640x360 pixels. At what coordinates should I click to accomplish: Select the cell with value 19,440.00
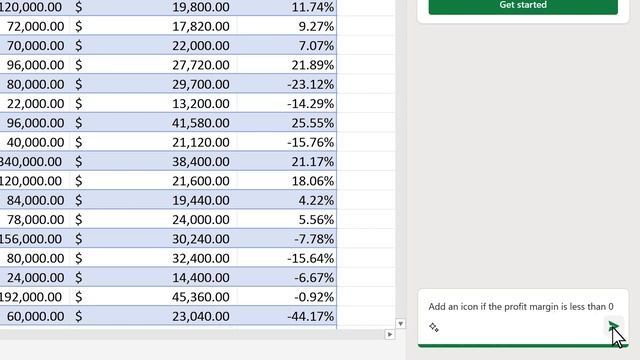[153, 200]
